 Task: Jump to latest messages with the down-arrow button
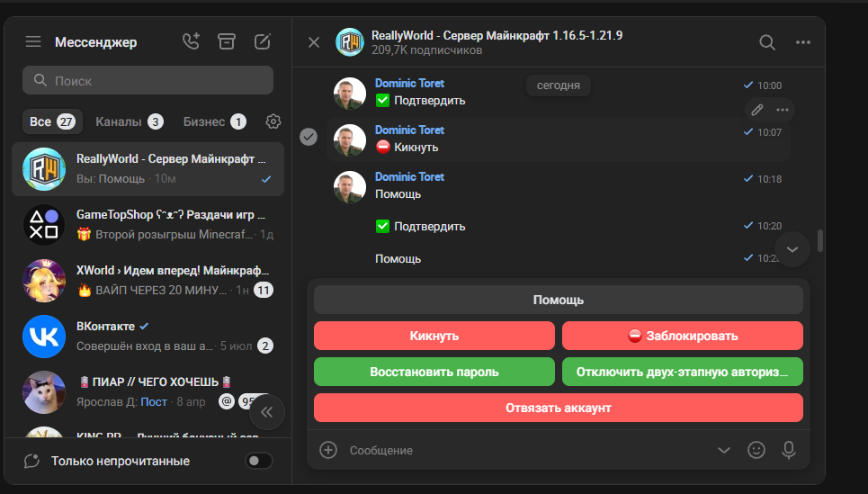[x=792, y=249]
